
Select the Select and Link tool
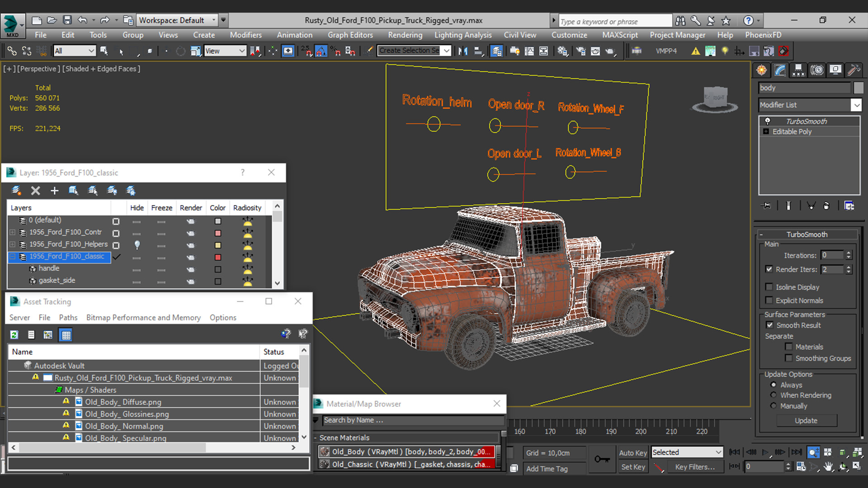pyautogui.click(x=12, y=51)
